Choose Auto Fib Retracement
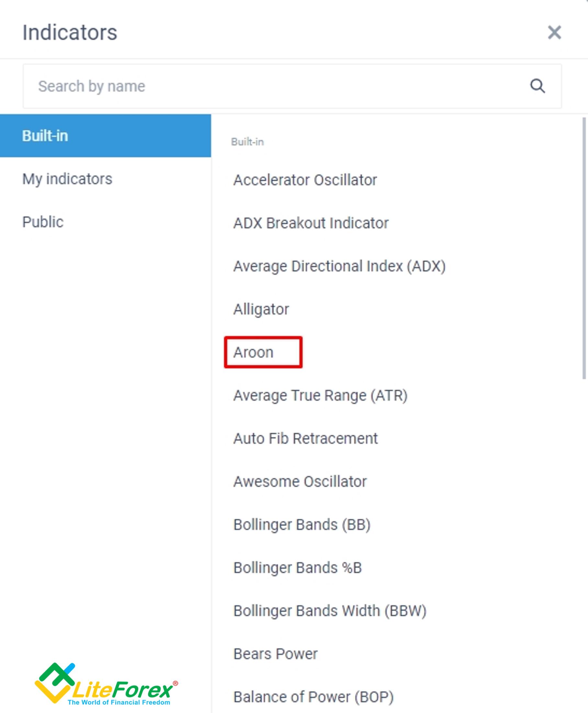 (306, 438)
